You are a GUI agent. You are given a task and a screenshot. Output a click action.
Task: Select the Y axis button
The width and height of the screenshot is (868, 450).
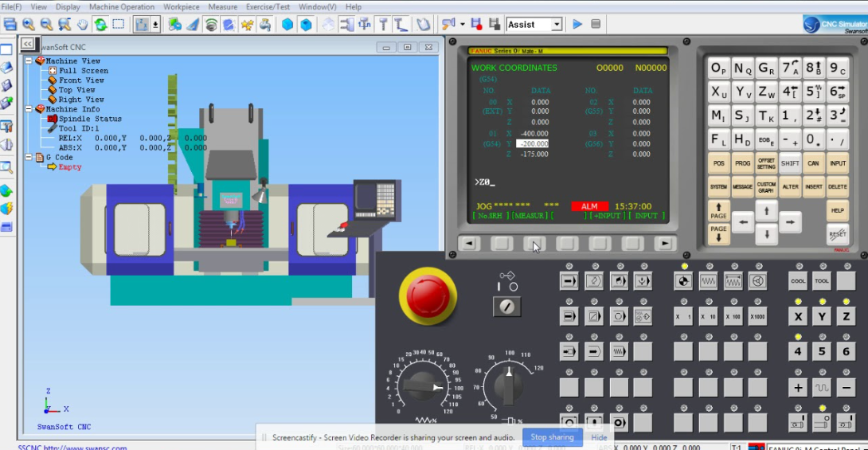822,317
